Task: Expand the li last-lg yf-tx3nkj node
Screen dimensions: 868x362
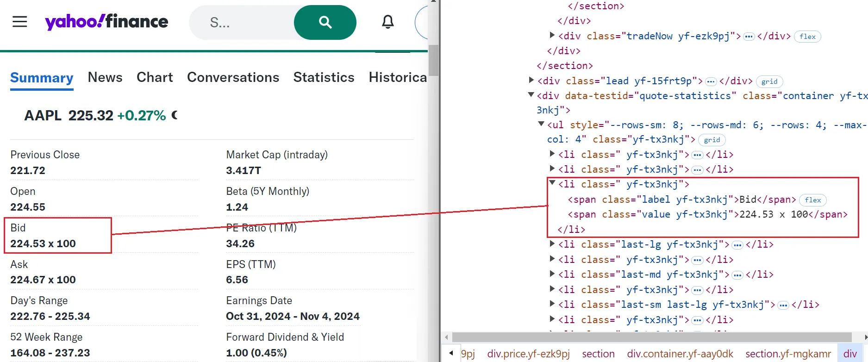Action: point(552,243)
